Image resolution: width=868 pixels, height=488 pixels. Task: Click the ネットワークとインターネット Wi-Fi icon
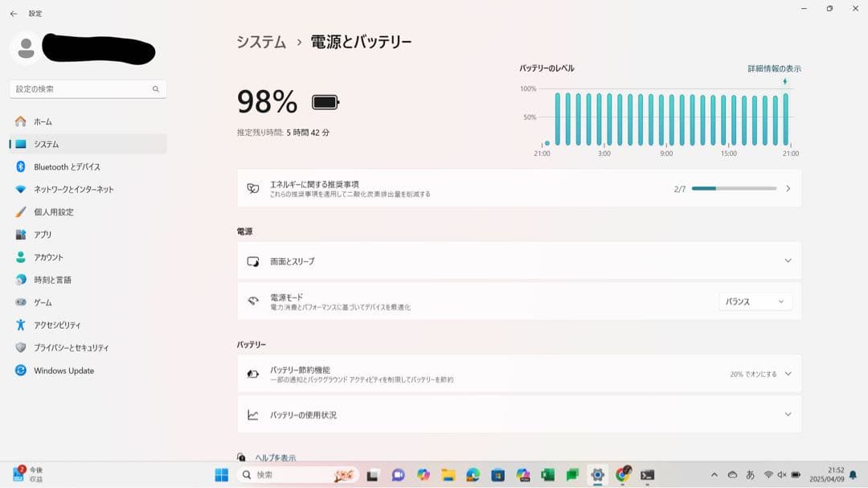point(21,190)
